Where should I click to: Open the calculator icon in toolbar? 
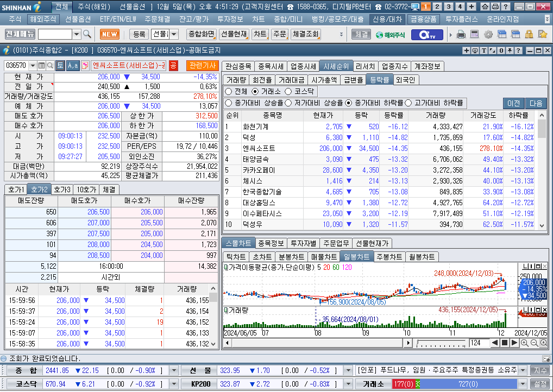tap(474, 34)
